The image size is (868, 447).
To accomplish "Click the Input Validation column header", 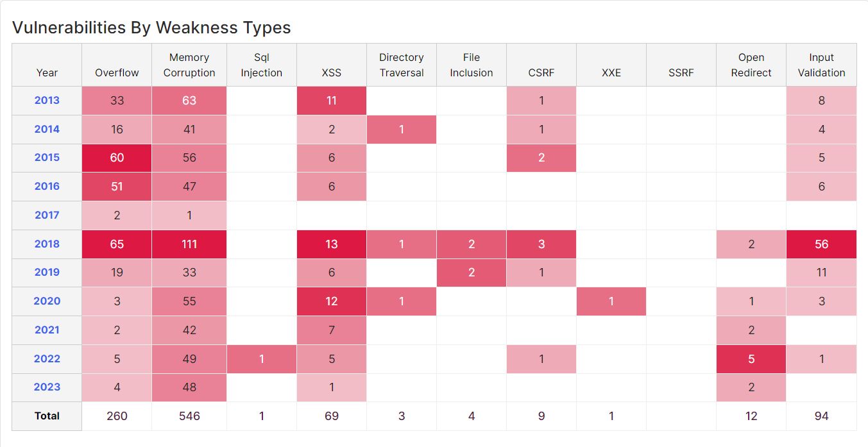I will pos(821,65).
